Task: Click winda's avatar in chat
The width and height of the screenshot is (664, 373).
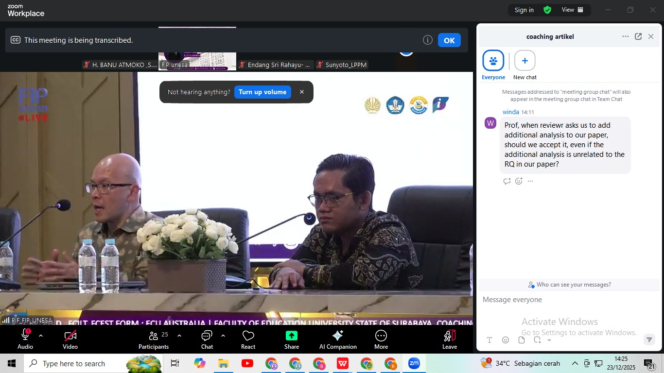Action: point(490,123)
